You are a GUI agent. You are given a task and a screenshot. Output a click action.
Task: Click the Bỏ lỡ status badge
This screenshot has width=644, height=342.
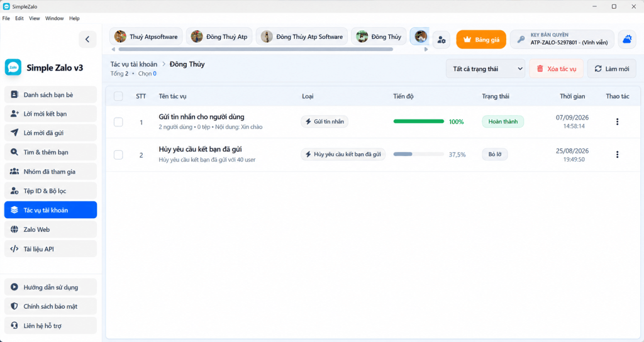495,155
